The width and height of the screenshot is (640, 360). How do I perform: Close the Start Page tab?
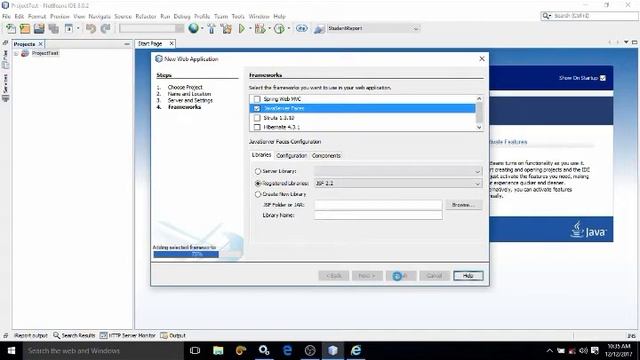pyautogui.click(x=171, y=44)
